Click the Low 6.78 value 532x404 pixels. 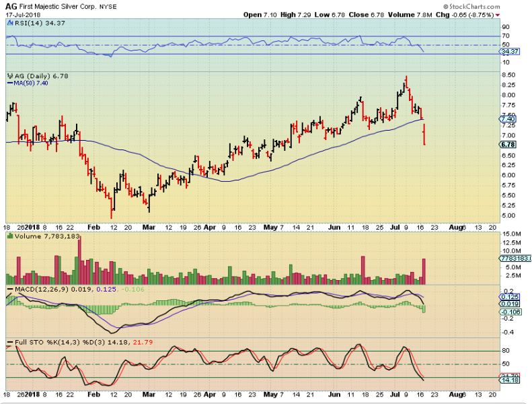click(330, 15)
